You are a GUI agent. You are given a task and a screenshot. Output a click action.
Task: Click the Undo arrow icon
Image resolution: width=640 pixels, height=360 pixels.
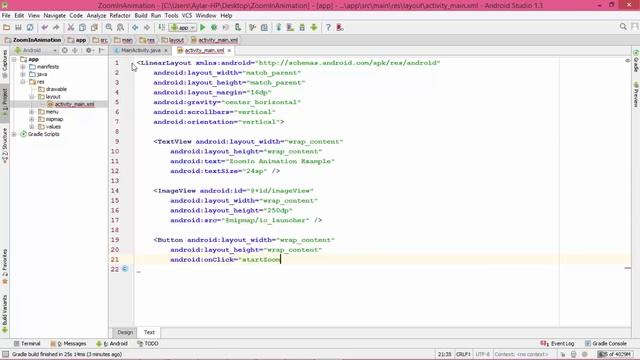tap(44, 27)
